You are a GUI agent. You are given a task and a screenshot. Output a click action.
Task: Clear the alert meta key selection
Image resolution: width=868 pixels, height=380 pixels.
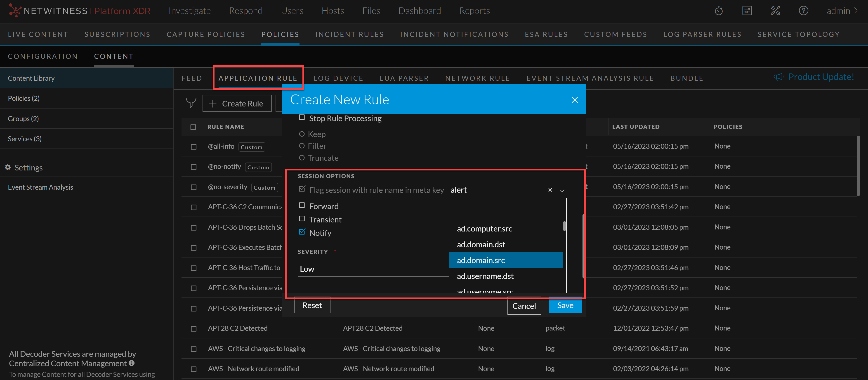[x=550, y=190]
